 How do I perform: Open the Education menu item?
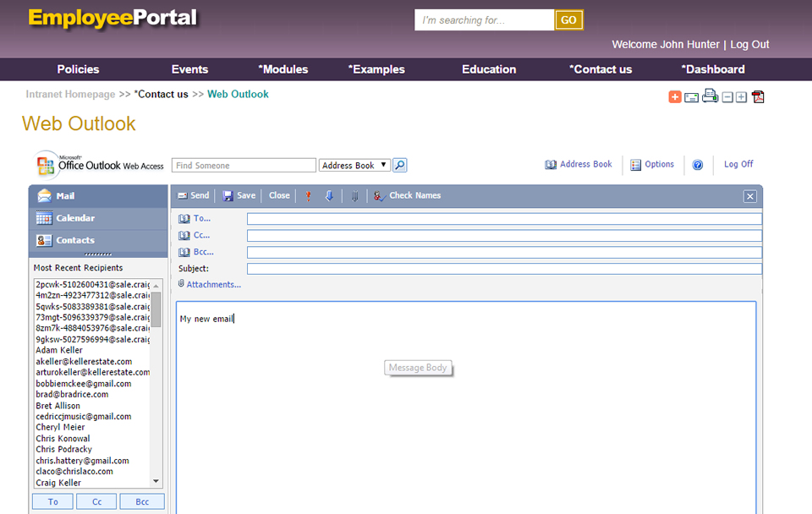click(x=489, y=69)
